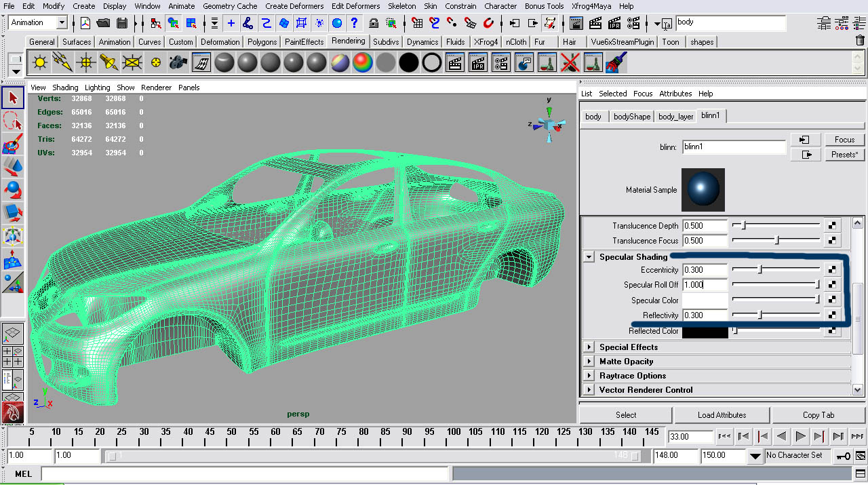Image resolution: width=868 pixels, height=485 pixels.
Task: Collapse the Specular Shading section
Action: pos(589,257)
